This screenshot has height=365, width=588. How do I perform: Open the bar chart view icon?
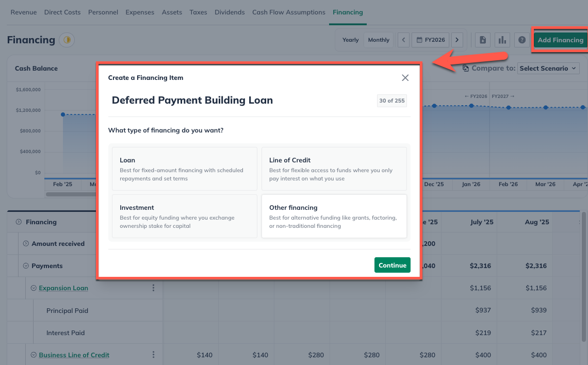[x=502, y=40]
